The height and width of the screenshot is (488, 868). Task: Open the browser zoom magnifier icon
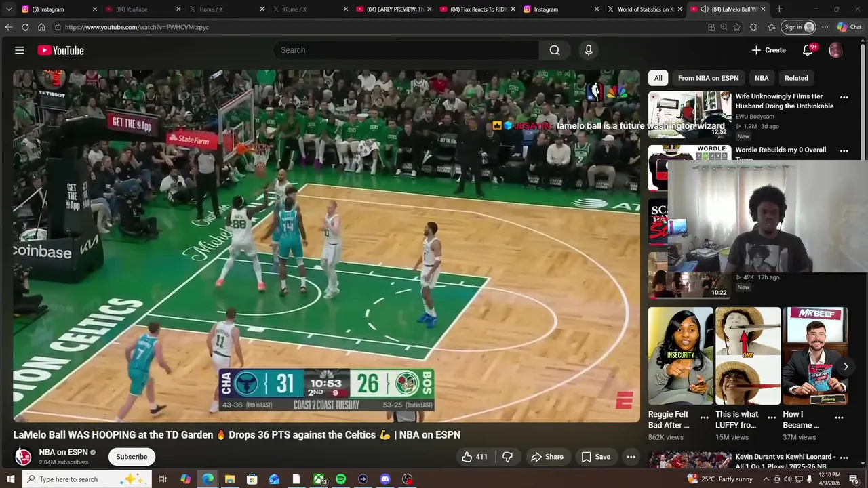point(724,27)
